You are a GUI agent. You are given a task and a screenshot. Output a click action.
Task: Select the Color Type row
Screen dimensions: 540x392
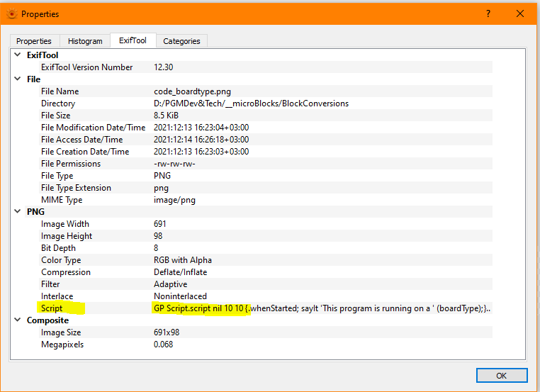tap(62, 260)
